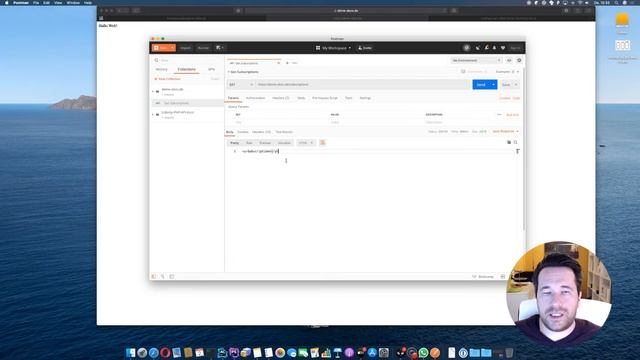640x360 pixels.
Task: Click the Invite button
Action: [x=365, y=48]
